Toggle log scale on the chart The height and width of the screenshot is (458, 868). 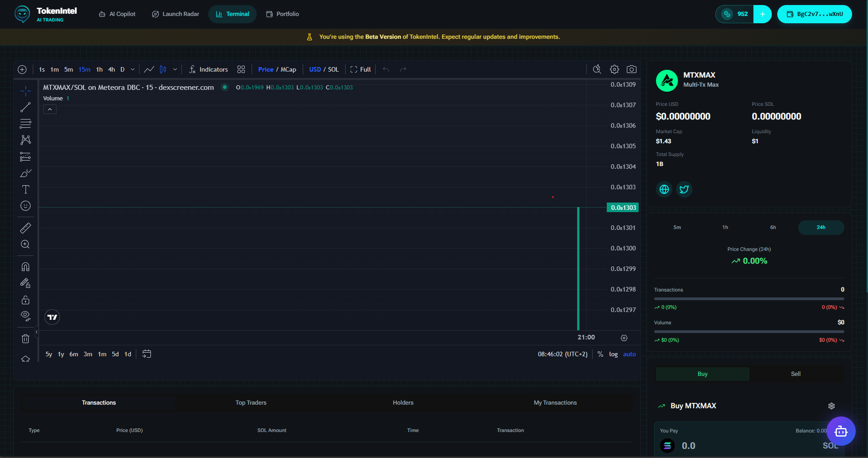613,354
